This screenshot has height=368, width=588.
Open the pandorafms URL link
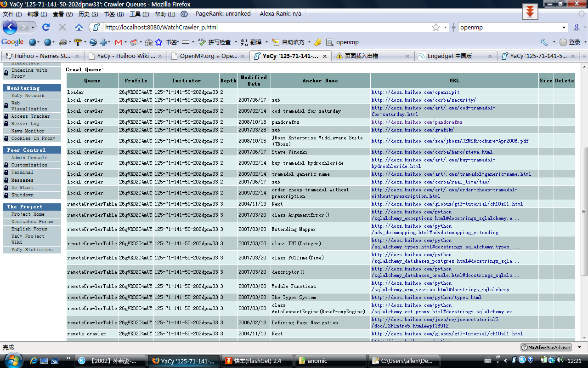(x=417, y=122)
